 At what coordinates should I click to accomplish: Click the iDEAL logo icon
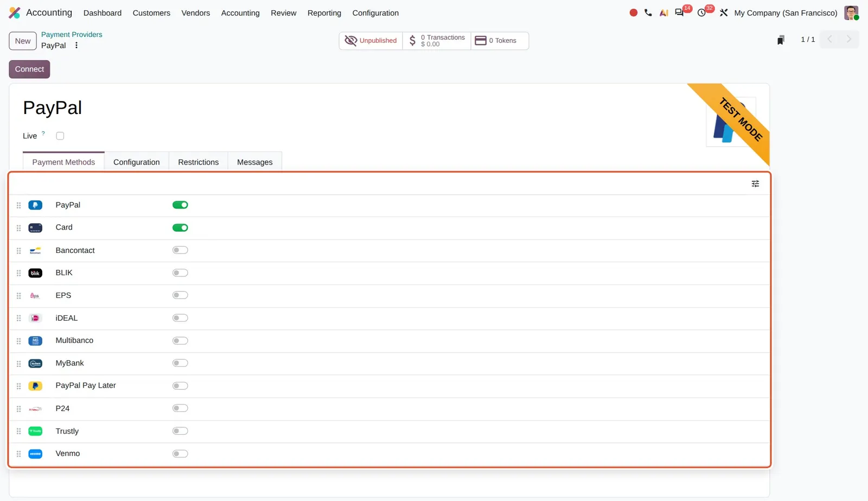35,318
